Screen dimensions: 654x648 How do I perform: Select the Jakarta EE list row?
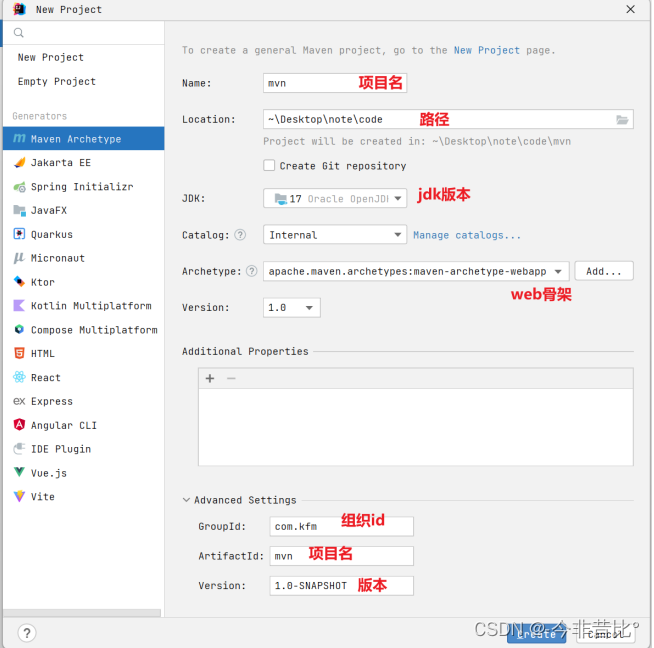[x=83, y=162]
